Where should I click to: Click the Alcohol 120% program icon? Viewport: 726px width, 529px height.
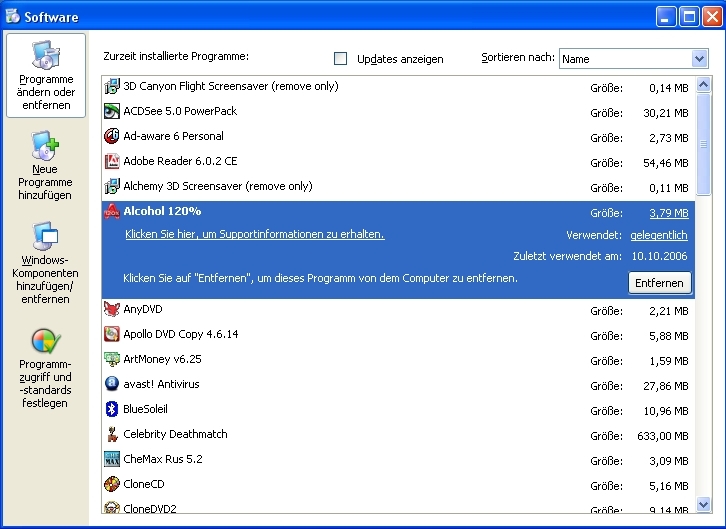coord(112,212)
